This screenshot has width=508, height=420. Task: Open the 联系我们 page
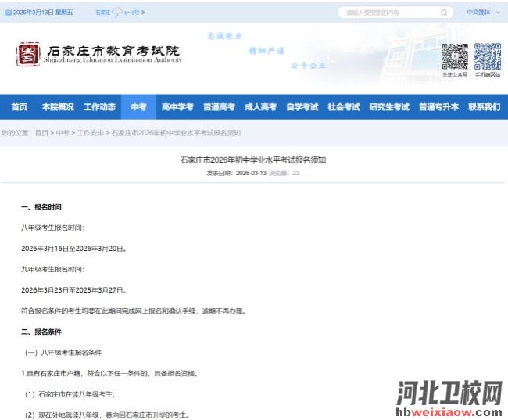[484, 107]
